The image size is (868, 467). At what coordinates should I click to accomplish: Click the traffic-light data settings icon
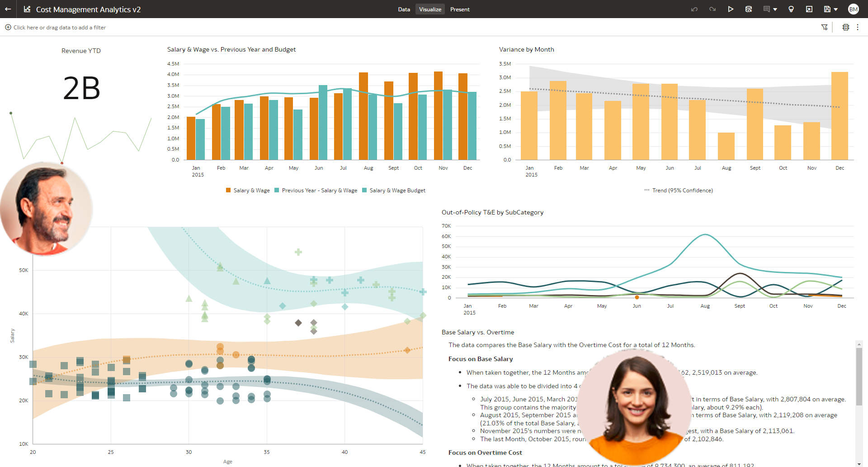[846, 27]
